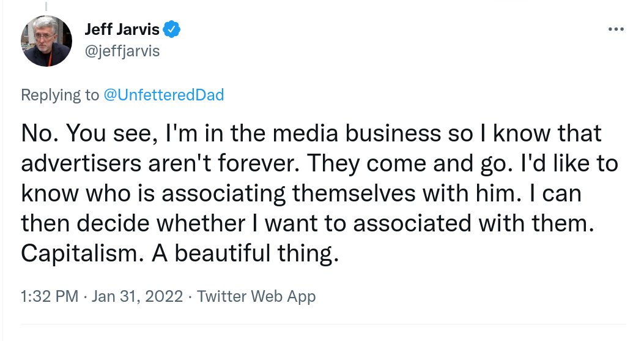Image resolution: width=644 pixels, height=341 pixels.
Task: Click the divider line below the timestamp
Action: point(322,324)
